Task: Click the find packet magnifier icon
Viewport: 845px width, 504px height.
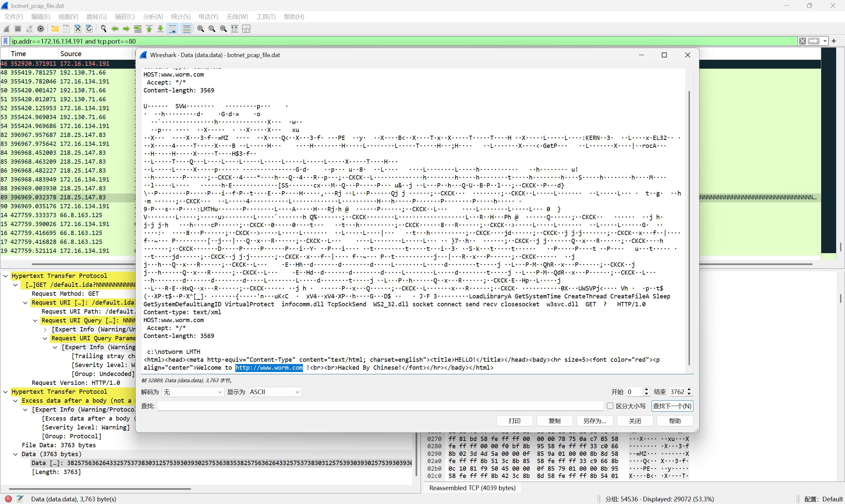Action: pos(104,29)
